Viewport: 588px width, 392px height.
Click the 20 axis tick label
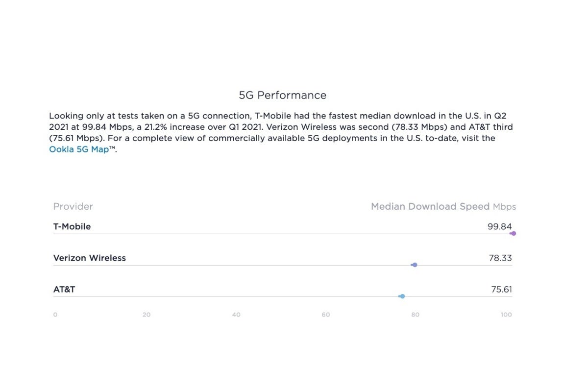click(x=147, y=315)
